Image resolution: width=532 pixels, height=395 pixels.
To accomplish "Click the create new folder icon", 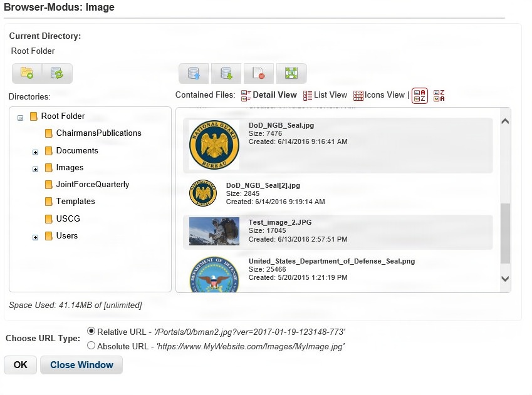I will point(27,73).
